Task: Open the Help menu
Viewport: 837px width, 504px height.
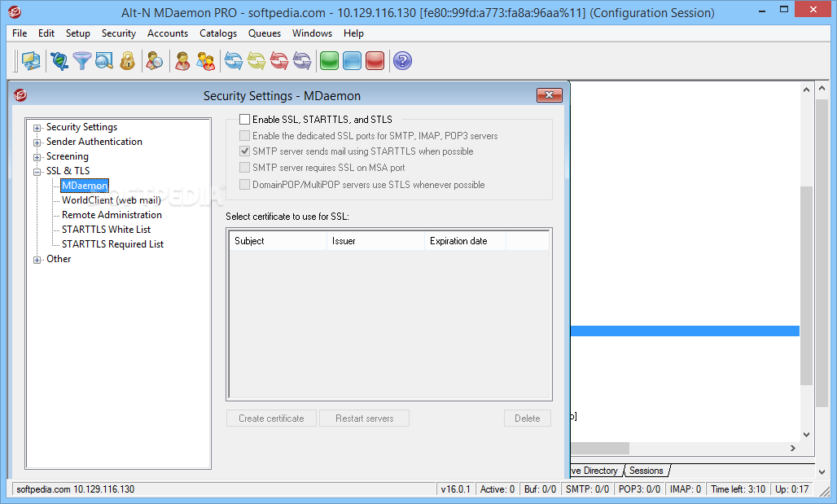Action: 353,33
